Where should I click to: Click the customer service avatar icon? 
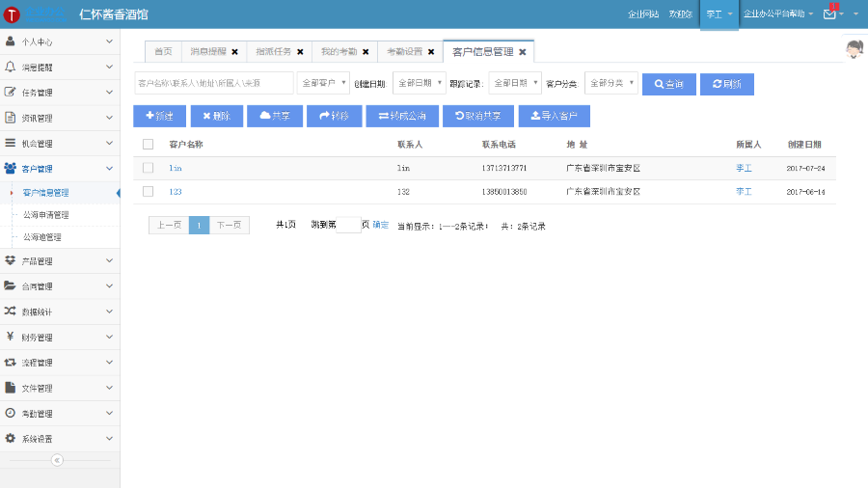click(x=854, y=50)
